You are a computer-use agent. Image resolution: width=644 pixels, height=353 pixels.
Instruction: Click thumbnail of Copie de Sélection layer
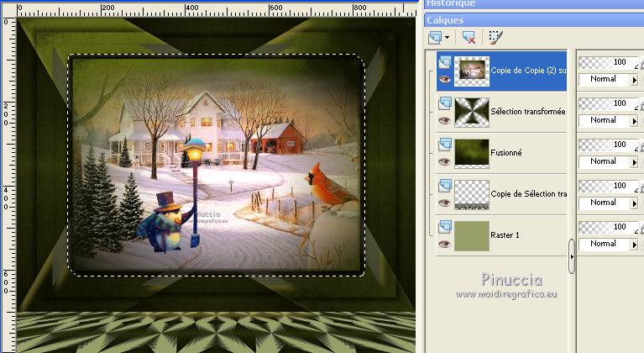472,194
